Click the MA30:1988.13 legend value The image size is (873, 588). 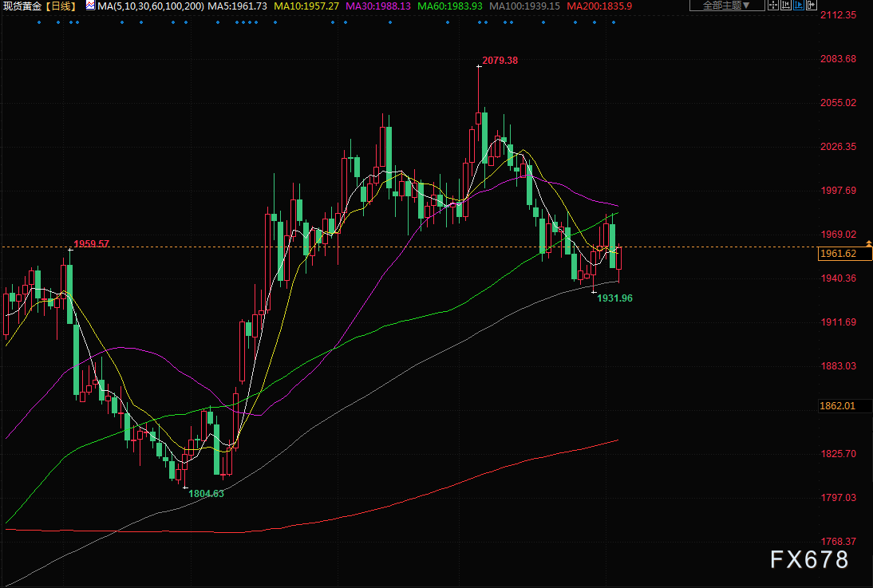pos(378,6)
